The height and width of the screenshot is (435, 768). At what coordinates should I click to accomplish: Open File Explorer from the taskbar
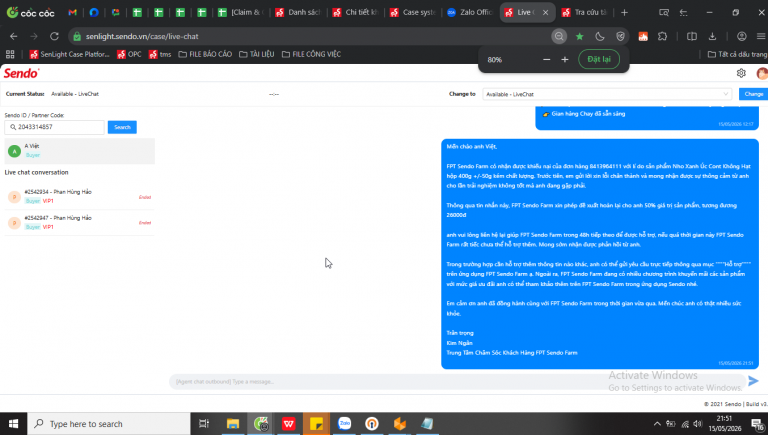tap(233, 424)
